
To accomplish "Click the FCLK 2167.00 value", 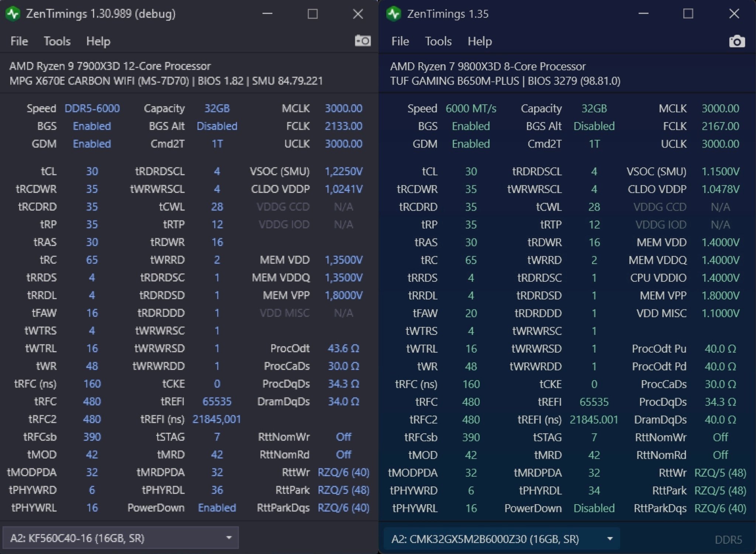I will 720,126.
